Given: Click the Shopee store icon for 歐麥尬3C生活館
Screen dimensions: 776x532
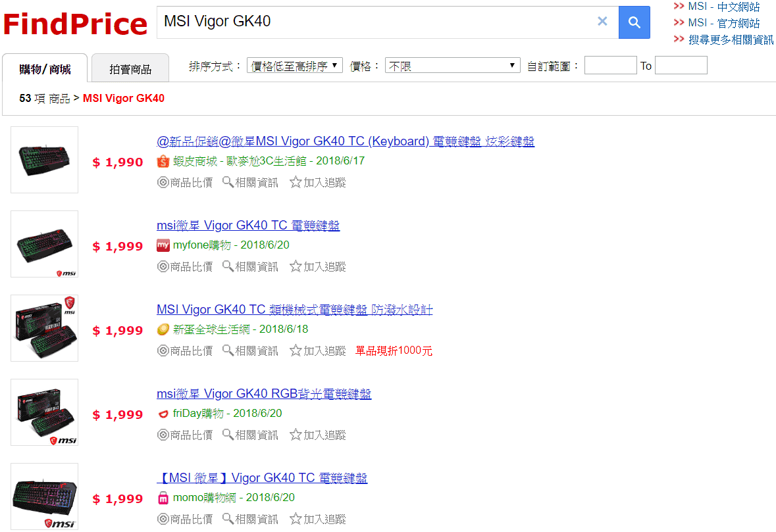Looking at the screenshot, I should [x=163, y=161].
